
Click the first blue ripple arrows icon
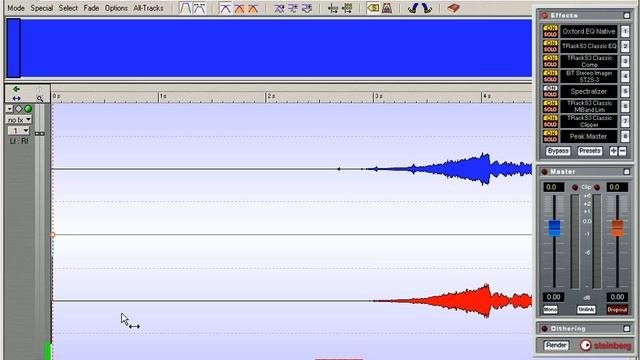coord(279,8)
